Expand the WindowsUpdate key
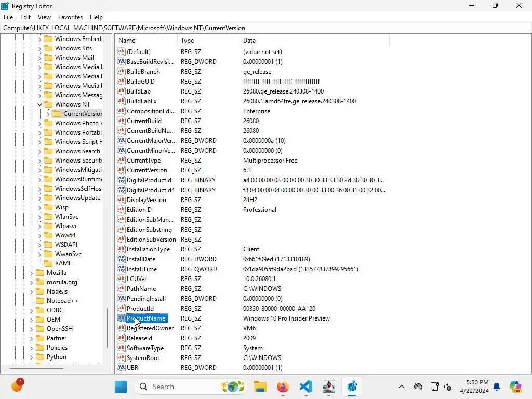Screen dimensions: 532x399 [39, 198]
